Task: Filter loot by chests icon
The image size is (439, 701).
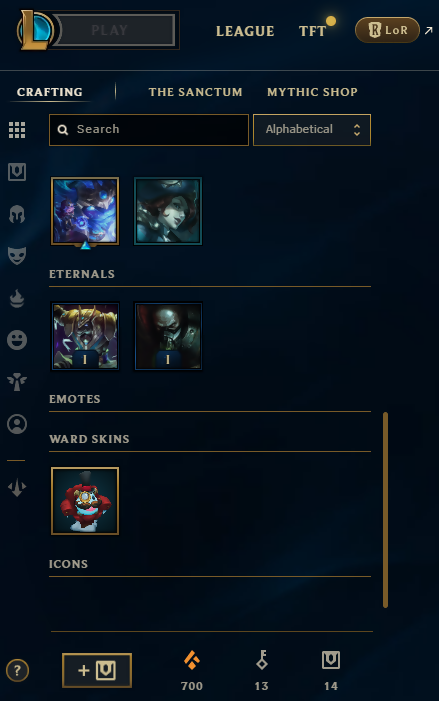Action: [x=17, y=172]
